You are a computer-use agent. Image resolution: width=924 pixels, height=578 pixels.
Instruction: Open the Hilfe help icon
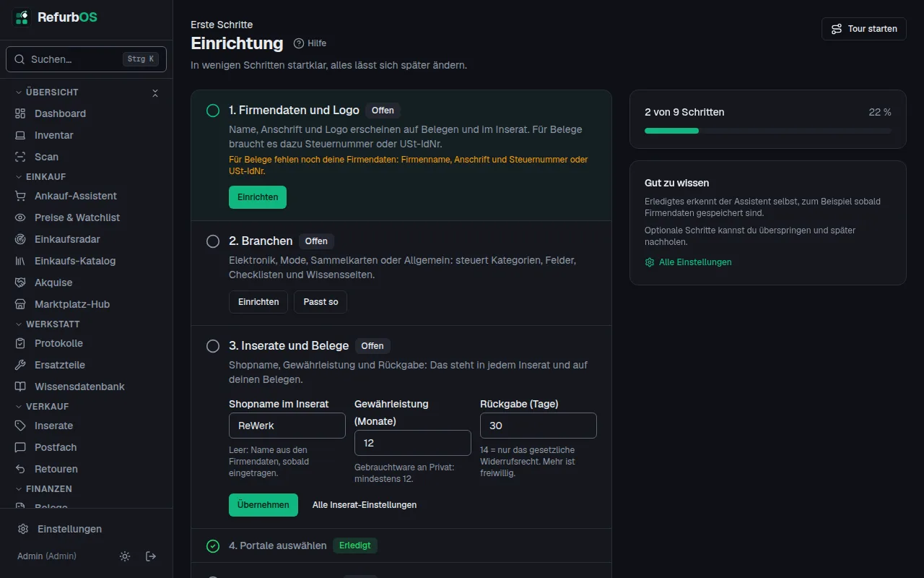click(x=299, y=43)
